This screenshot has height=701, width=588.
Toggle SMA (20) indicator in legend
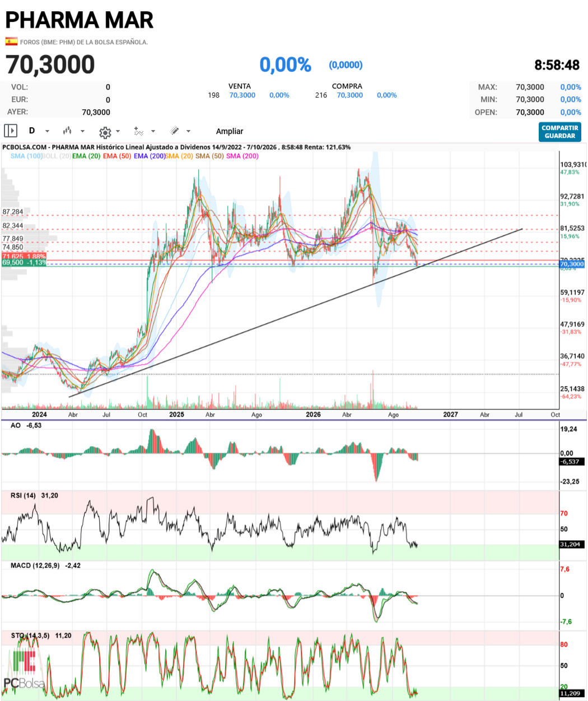click(179, 156)
